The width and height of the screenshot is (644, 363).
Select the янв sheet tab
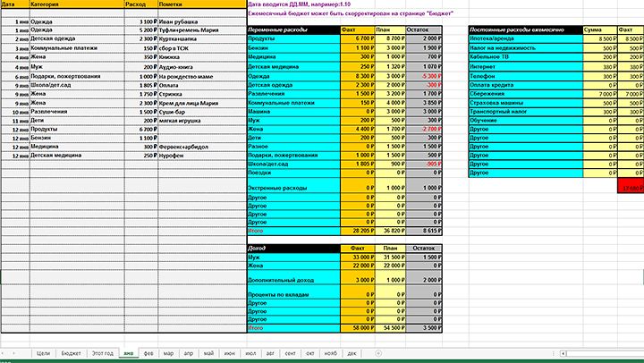tap(129, 353)
